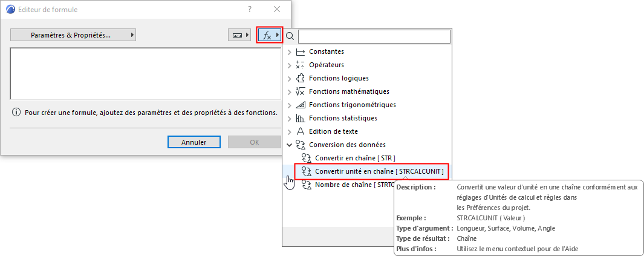
Task: Click the help question mark button
Action: pyautogui.click(x=250, y=10)
